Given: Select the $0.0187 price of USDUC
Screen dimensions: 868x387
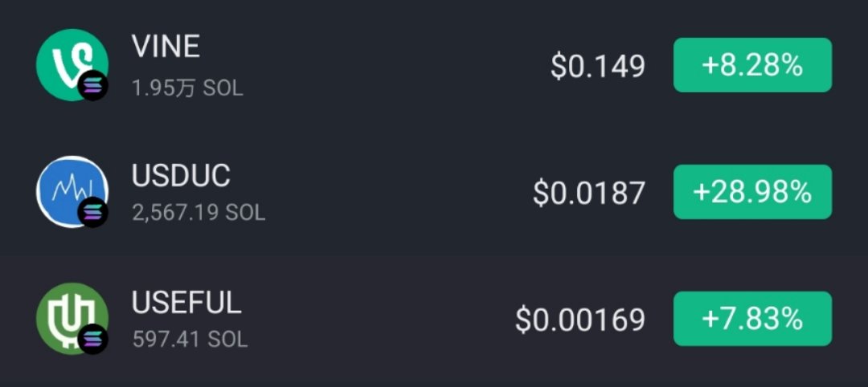Looking at the screenshot, I should coord(589,193).
